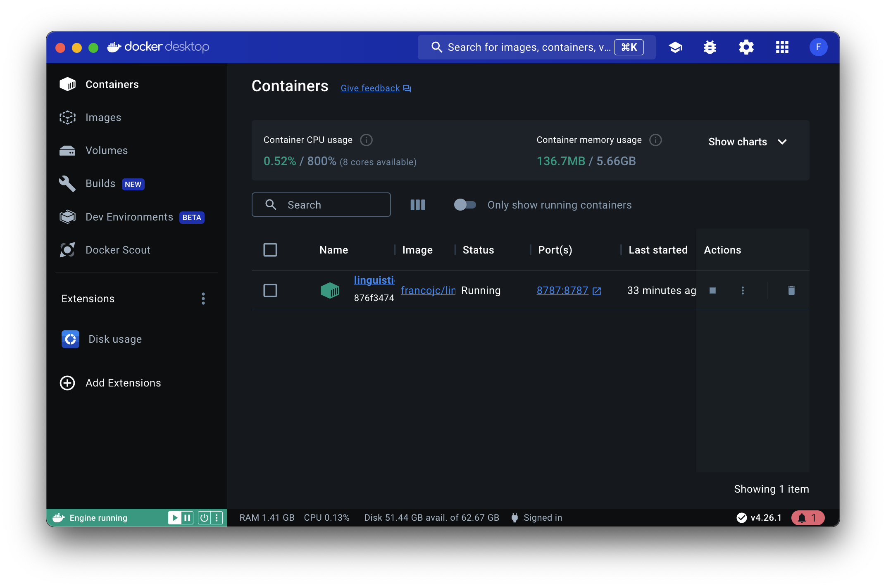Check the select-all containers checkbox

pyautogui.click(x=270, y=250)
